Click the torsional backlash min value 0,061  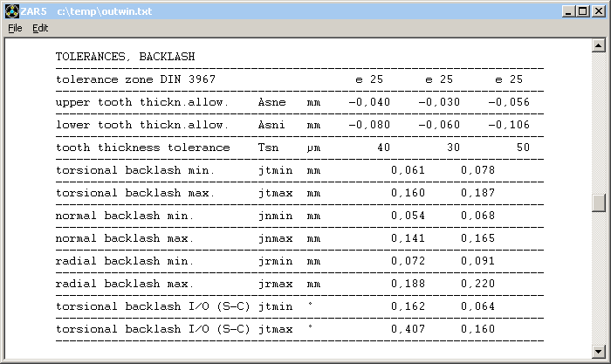coord(408,170)
